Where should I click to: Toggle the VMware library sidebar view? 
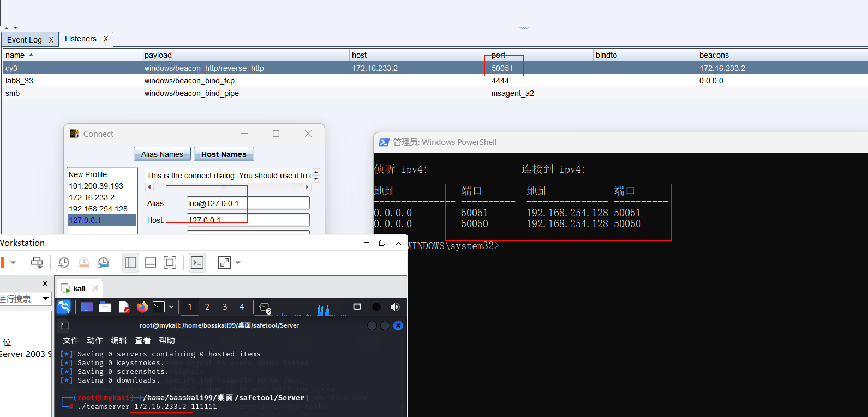(x=130, y=263)
